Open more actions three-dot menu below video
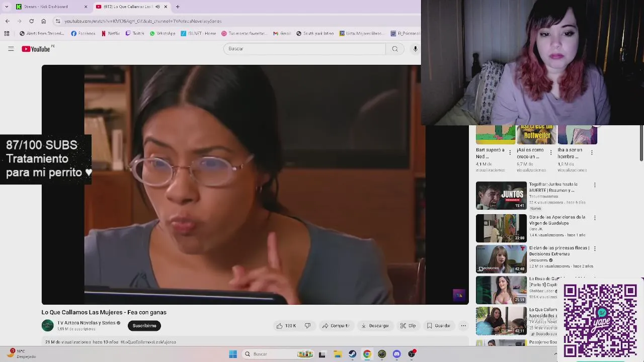 click(x=463, y=326)
